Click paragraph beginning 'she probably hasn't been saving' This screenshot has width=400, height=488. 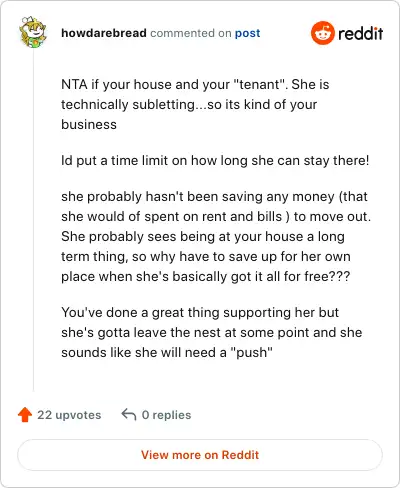[x=216, y=236]
